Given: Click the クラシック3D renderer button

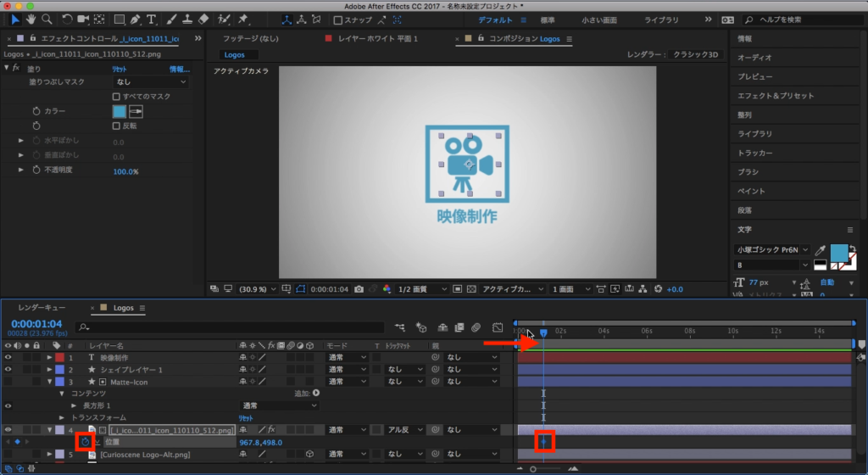Looking at the screenshot, I should [x=695, y=54].
